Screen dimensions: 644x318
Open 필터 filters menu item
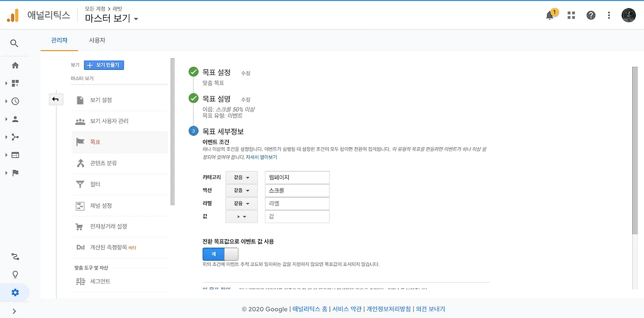(x=120, y=184)
